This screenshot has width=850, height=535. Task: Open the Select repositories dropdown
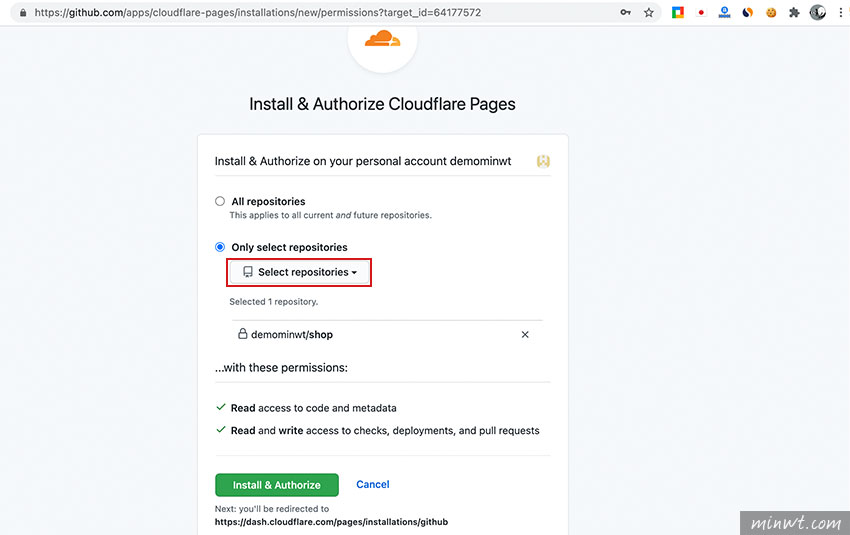pyautogui.click(x=299, y=272)
